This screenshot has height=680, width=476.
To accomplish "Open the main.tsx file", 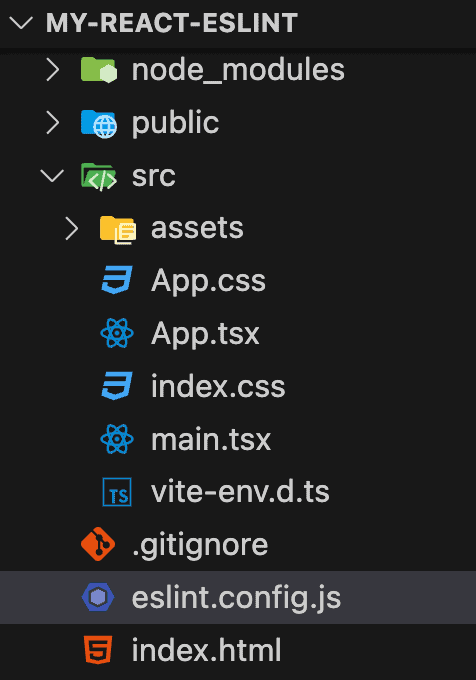I will click(x=211, y=439).
